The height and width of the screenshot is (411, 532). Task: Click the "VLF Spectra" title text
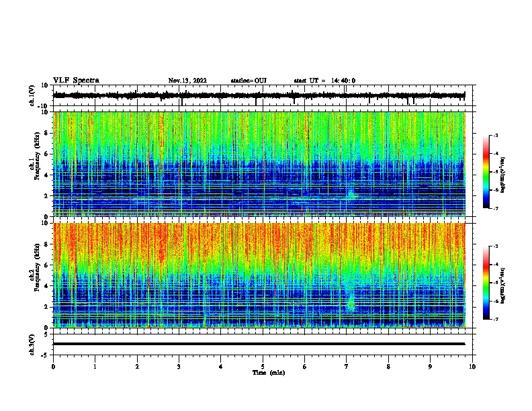pyautogui.click(x=76, y=81)
